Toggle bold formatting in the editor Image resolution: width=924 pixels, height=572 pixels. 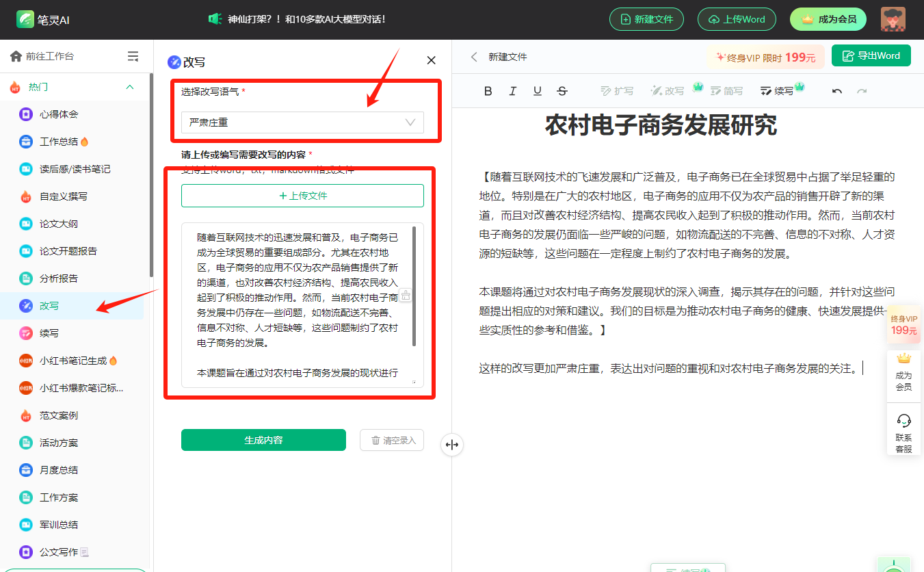tap(488, 90)
